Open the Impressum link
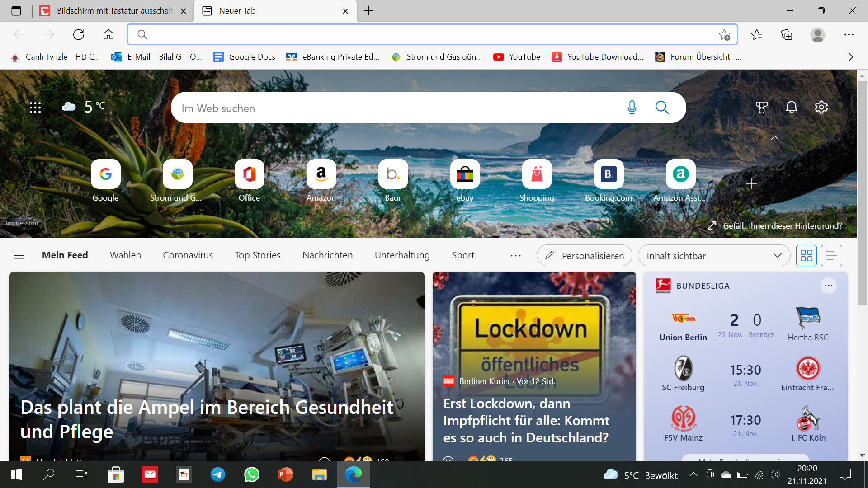868x488 pixels. pyautogui.click(x=22, y=223)
